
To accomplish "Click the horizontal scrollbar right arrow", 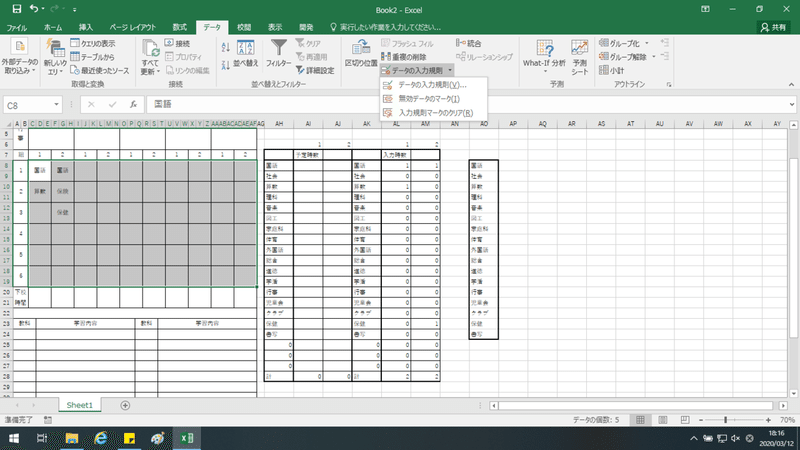I will coord(783,406).
